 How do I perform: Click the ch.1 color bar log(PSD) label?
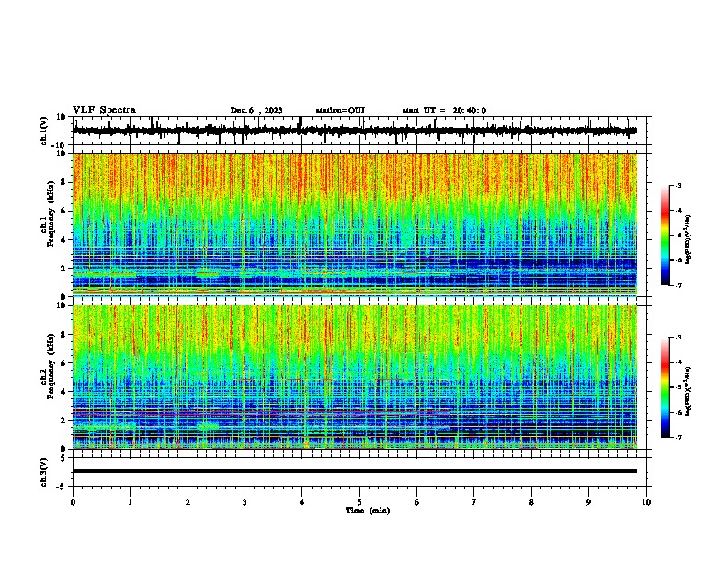[x=688, y=240]
